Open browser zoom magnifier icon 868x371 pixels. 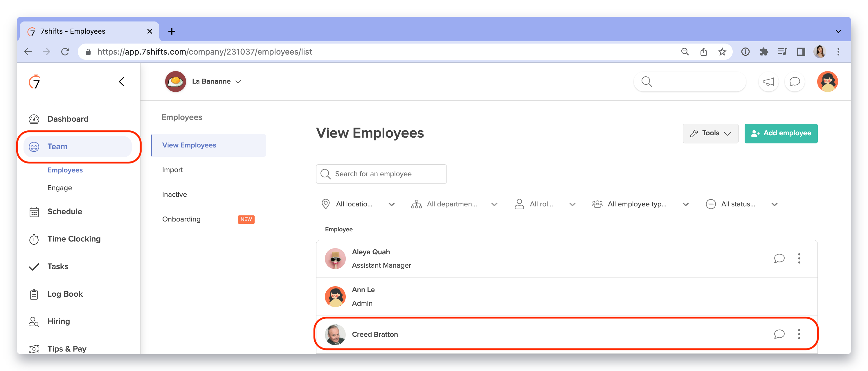[x=685, y=52]
